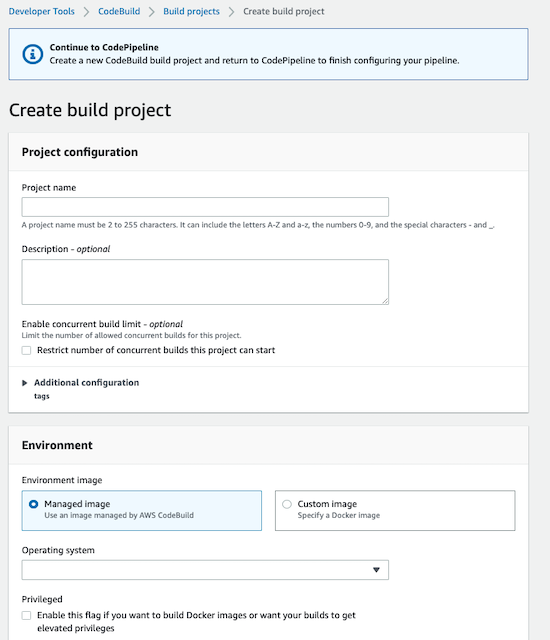Click the Create build project breadcrumb text
Screen dimensions: 550x640
[x=284, y=11]
